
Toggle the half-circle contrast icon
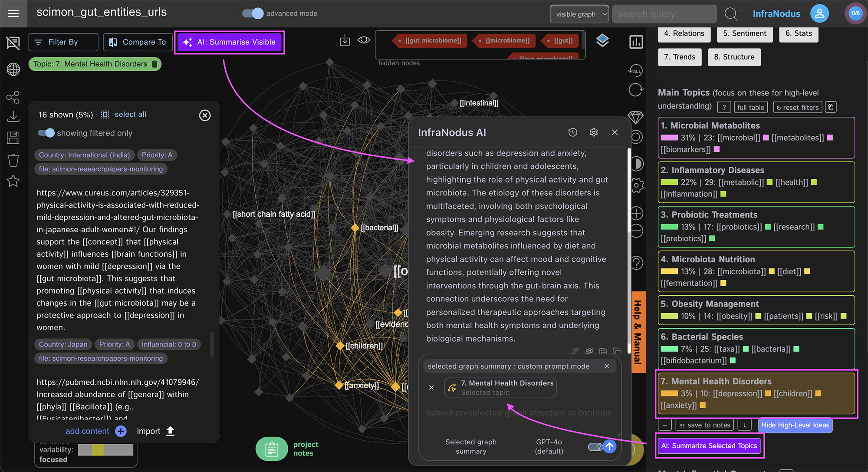(637, 164)
